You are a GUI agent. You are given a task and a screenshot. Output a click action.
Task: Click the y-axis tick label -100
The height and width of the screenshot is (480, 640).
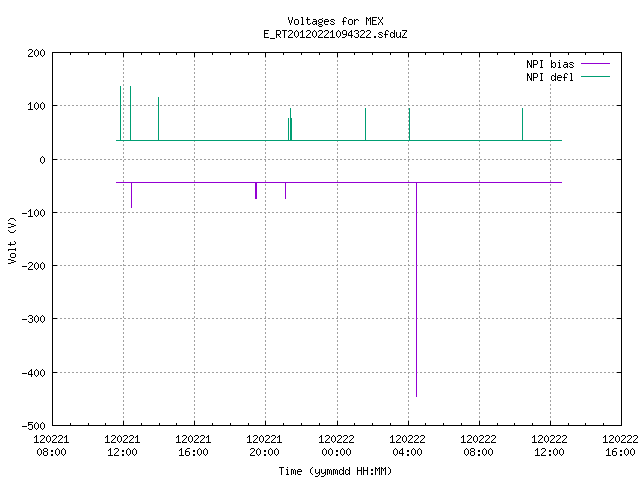click(33, 213)
